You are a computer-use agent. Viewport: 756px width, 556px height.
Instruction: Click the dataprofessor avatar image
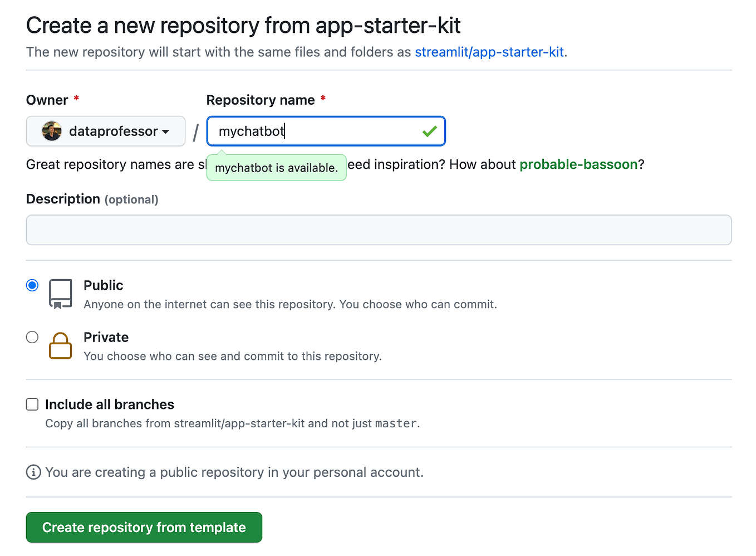pos(52,131)
